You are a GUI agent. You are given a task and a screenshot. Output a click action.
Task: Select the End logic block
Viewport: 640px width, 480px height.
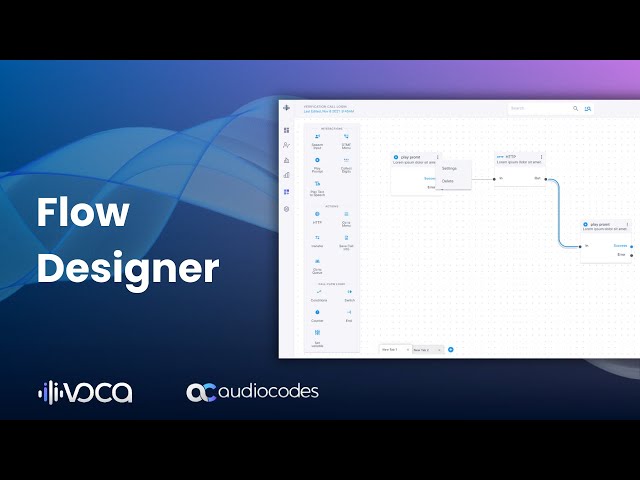coord(349,316)
